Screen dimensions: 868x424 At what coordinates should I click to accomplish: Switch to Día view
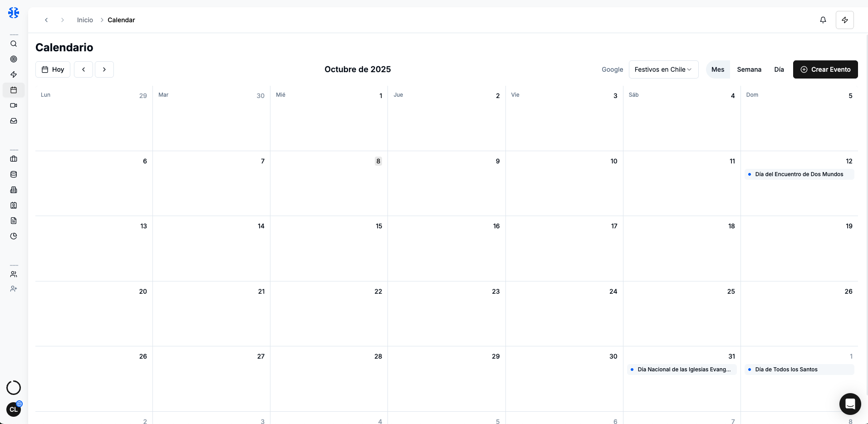pyautogui.click(x=779, y=69)
